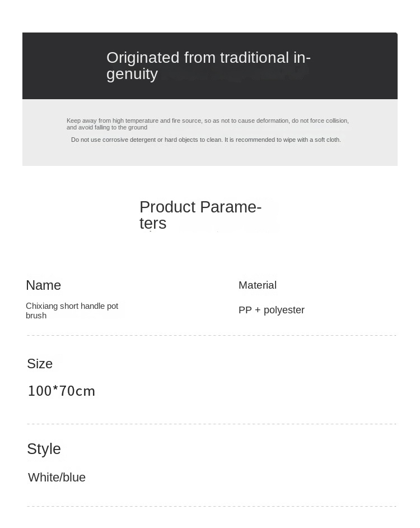The width and height of the screenshot is (420, 528).
Task: Click the word "brush" under the product name
Action: (x=36, y=316)
